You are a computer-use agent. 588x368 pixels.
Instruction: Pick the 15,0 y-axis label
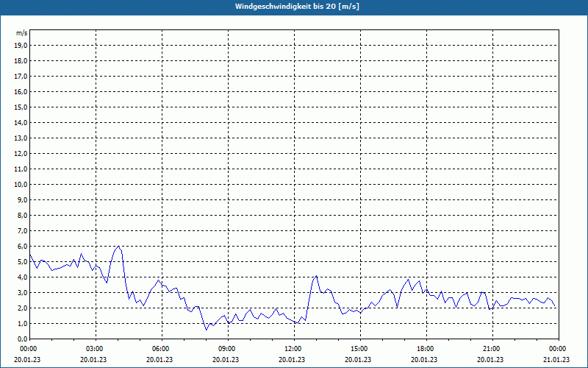tap(21, 107)
